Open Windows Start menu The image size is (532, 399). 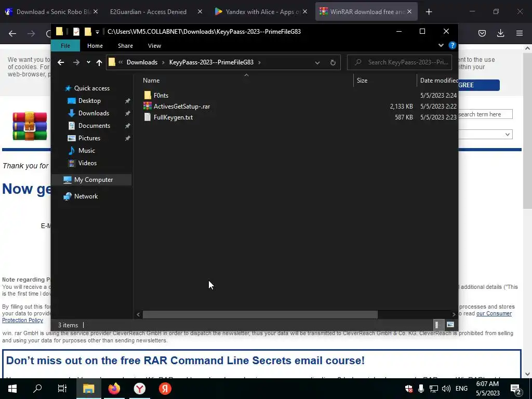(12, 389)
